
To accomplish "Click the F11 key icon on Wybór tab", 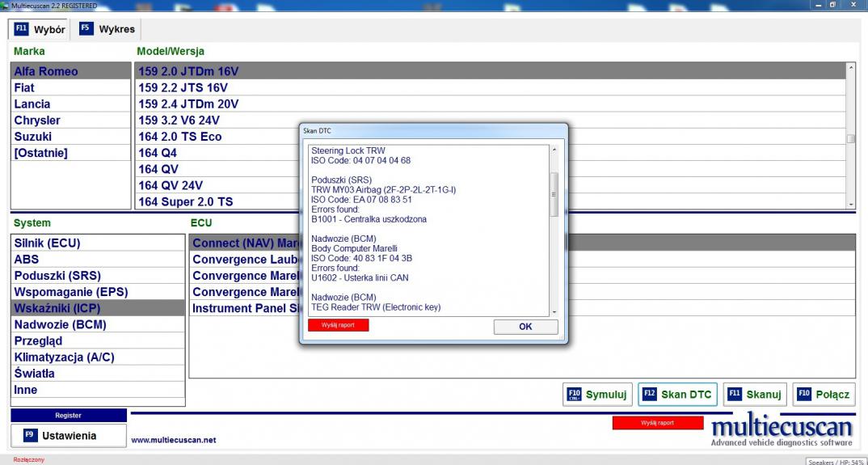I will point(21,29).
